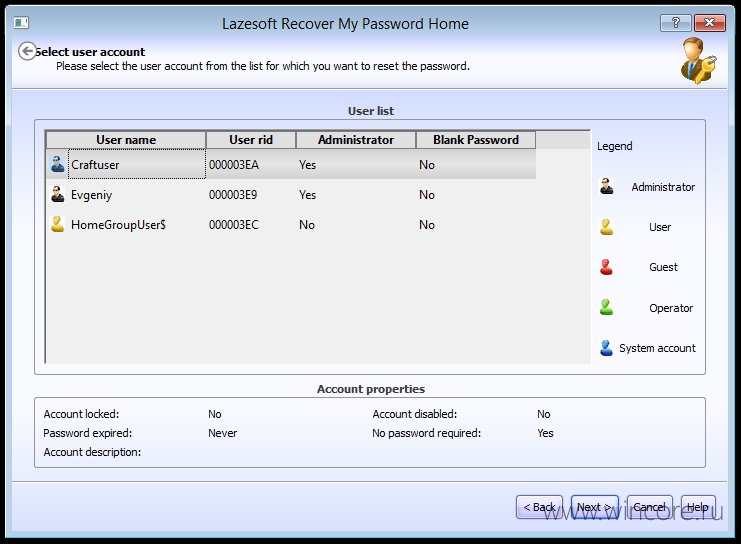
Task: Click the Select user account heading
Action: tap(90, 52)
